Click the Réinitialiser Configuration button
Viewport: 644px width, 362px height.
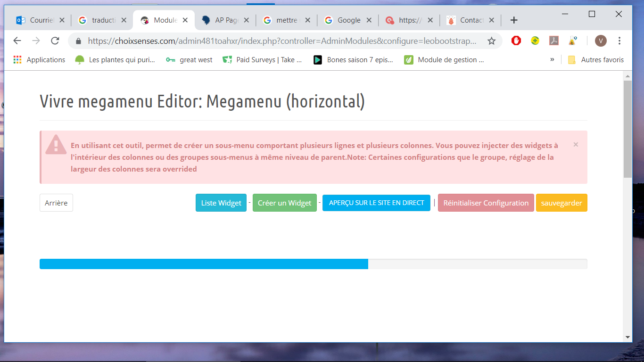pos(486,203)
